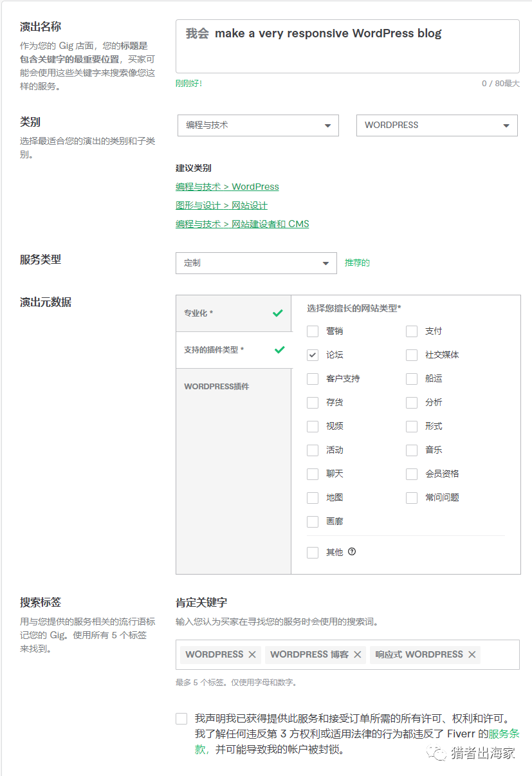The width and height of the screenshot is (532, 776).
Task: Check the 分析 checkbox
Action: [412, 403]
